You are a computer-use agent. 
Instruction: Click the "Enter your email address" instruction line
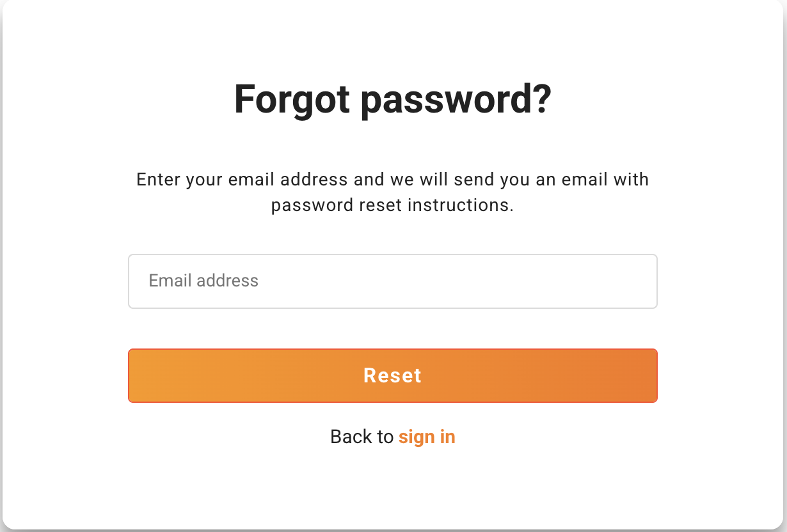pos(392,179)
